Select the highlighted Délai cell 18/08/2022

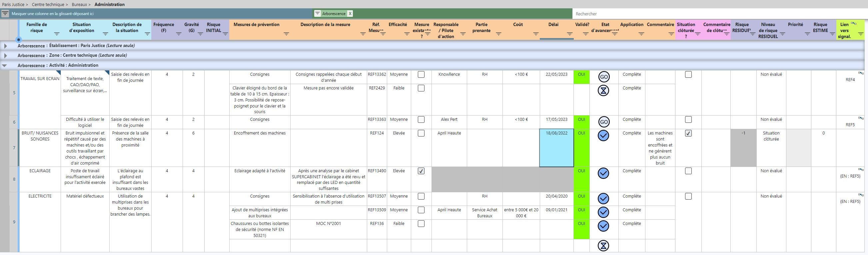[557, 148]
